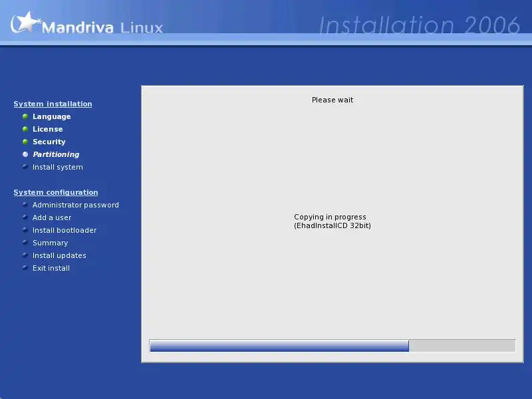Click the Copying in progress message

[x=330, y=217]
